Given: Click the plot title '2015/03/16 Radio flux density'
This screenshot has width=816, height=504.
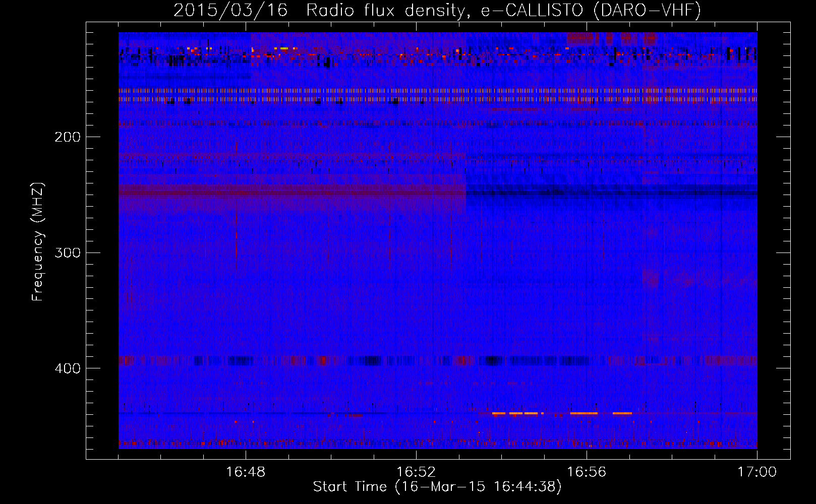Looking at the screenshot, I should [437, 10].
